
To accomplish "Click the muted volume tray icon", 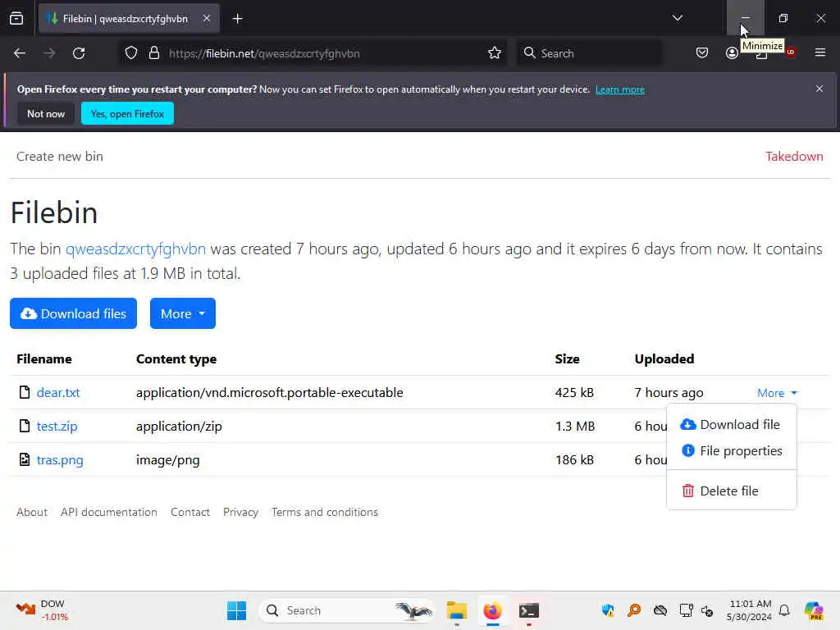I will tap(707, 610).
